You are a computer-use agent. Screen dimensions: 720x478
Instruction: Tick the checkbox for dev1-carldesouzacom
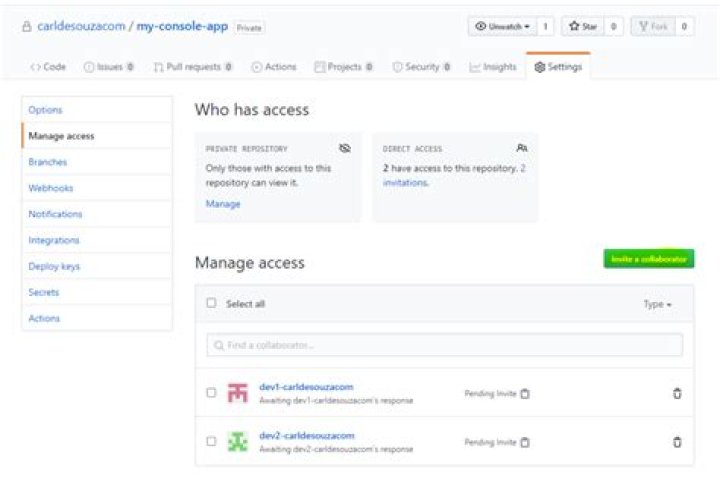click(211, 393)
